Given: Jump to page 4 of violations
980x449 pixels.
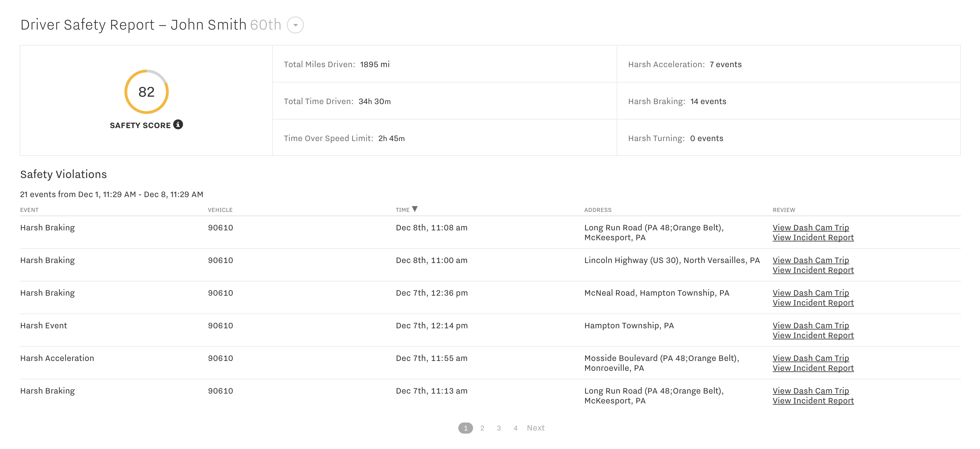Looking at the screenshot, I should pos(515,428).
